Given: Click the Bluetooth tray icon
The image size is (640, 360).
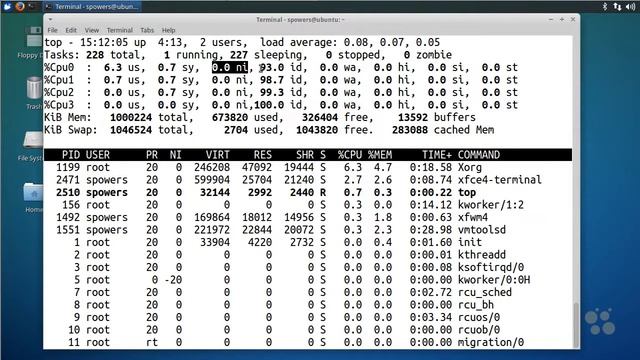Looking at the screenshot, I should click(605, 7).
